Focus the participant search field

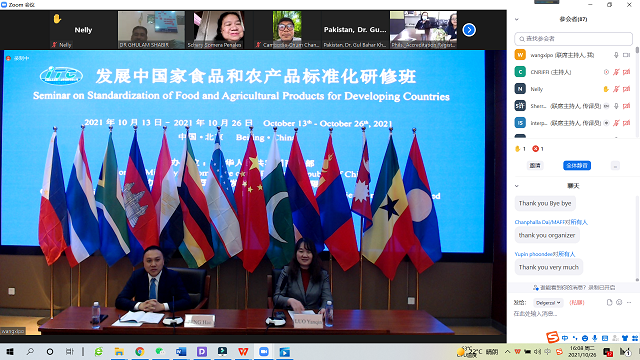click(x=573, y=39)
